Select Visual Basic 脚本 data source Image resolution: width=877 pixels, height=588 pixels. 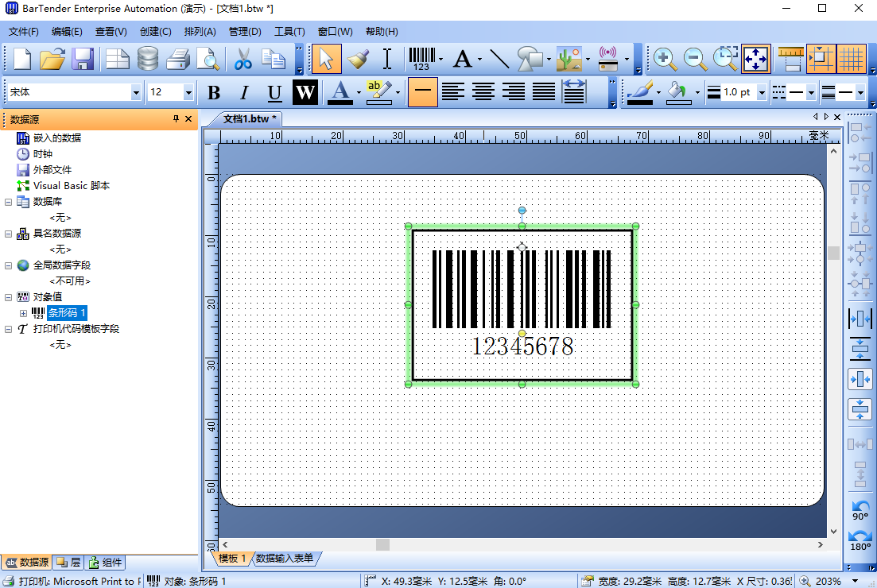[72, 186]
